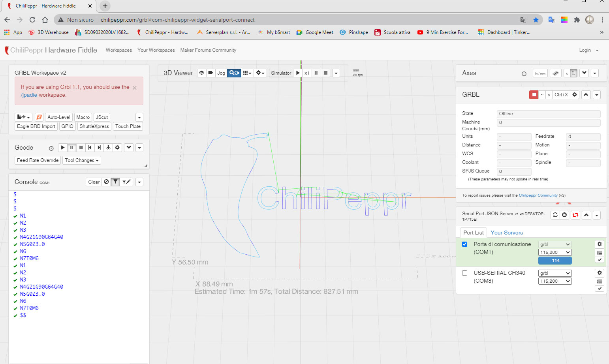Stop Gcode execution
The height and width of the screenshot is (364, 609).
(81, 148)
